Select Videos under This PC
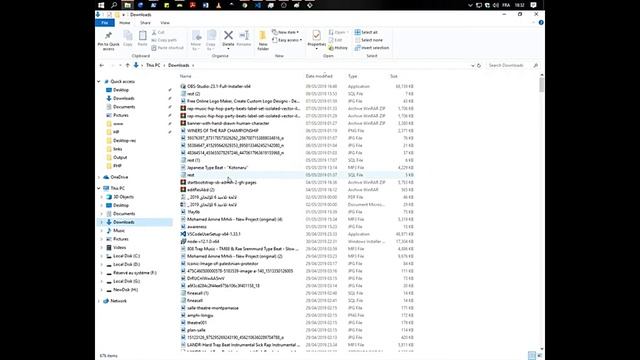The width and height of the screenshot is (640, 360). [x=120, y=247]
